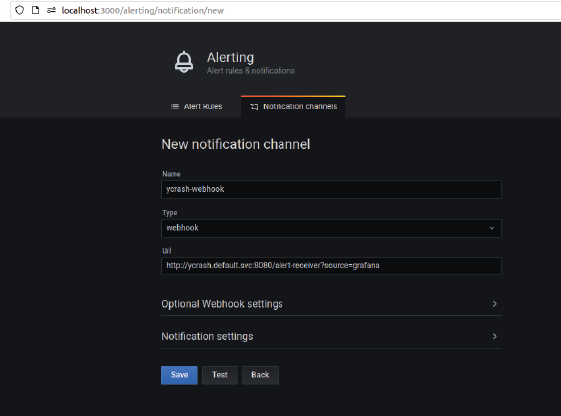The height and width of the screenshot is (416, 561).
Task: Click the shield icon in address bar
Action: tap(20, 10)
